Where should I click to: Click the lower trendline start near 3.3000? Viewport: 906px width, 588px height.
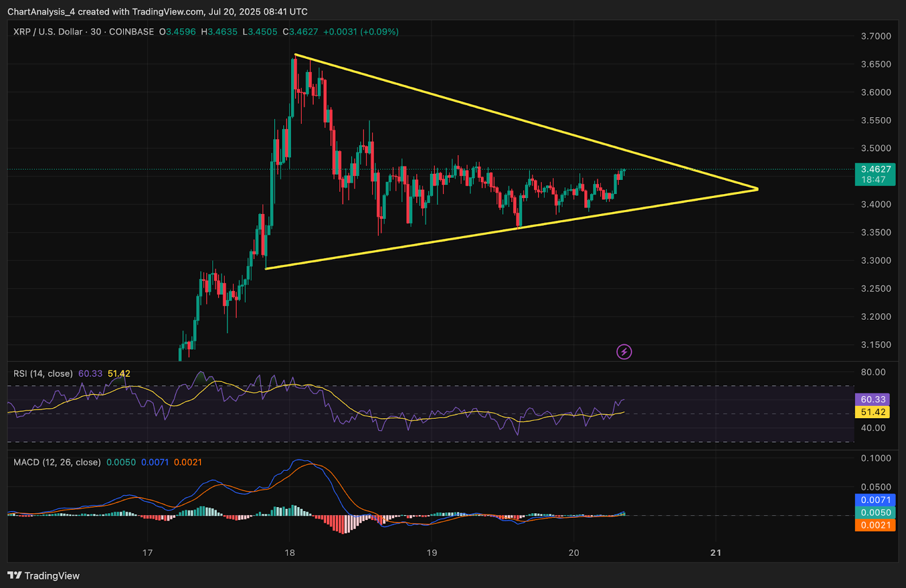click(x=266, y=269)
